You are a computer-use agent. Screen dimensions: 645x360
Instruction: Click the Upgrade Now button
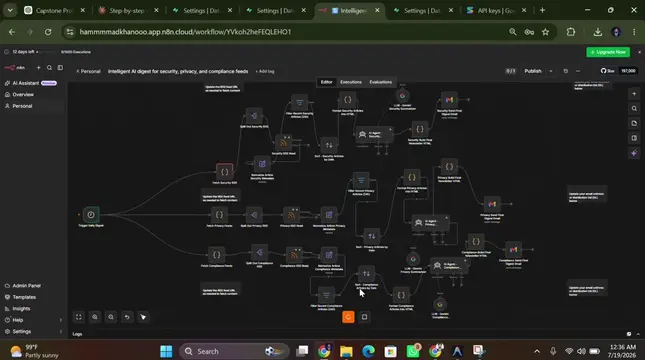[608, 52]
